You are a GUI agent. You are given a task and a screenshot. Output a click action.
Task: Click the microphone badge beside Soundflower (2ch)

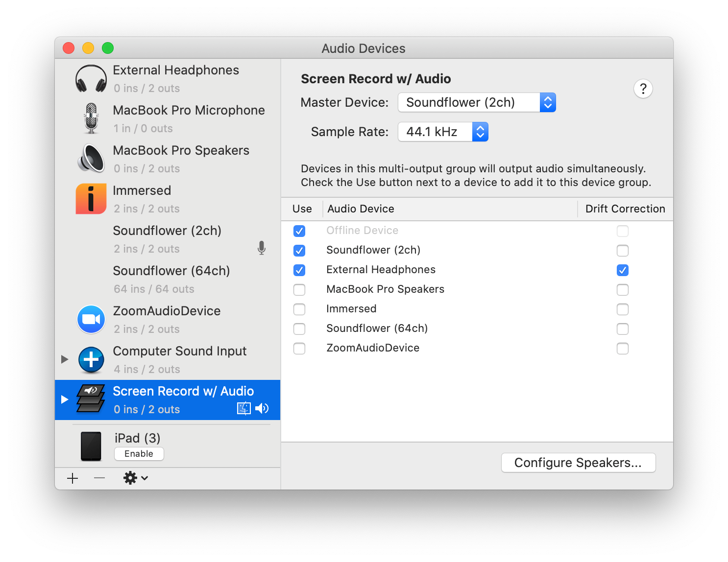click(x=261, y=248)
